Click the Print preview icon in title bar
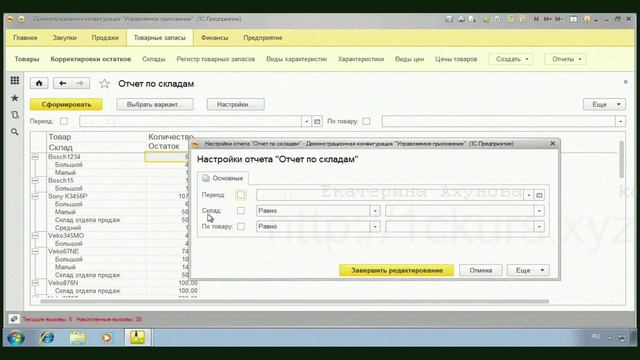The height and width of the screenshot is (360, 640). pos(472,19)
